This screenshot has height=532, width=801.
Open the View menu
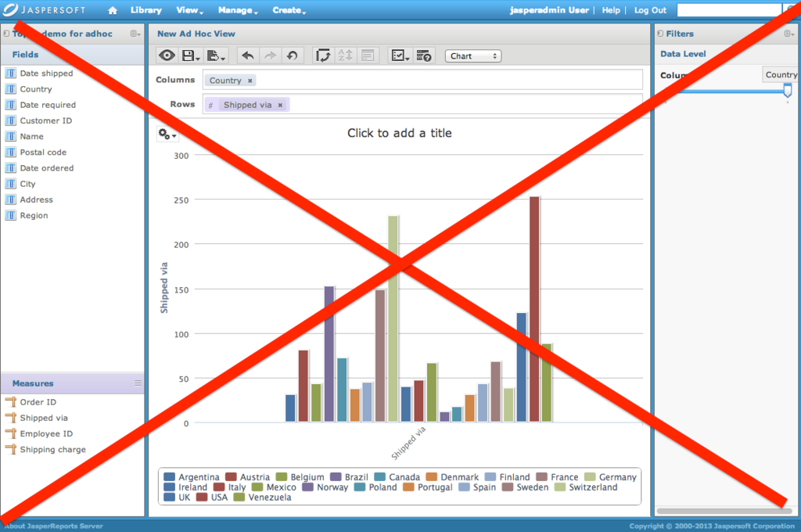[x=189, y=10]
